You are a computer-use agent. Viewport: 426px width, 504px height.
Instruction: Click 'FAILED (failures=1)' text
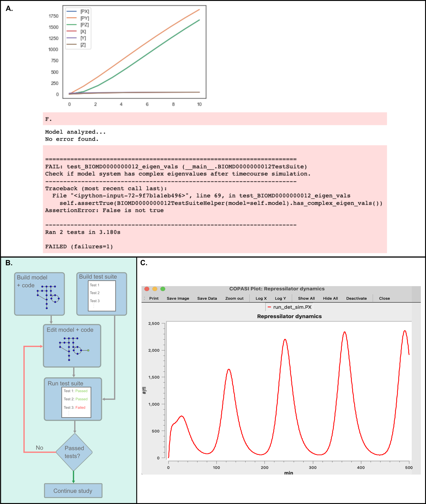click(79, 247)
